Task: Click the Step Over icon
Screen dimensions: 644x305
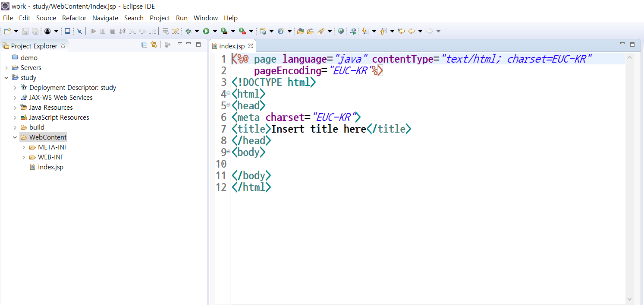Action: [x=142, y=31]
